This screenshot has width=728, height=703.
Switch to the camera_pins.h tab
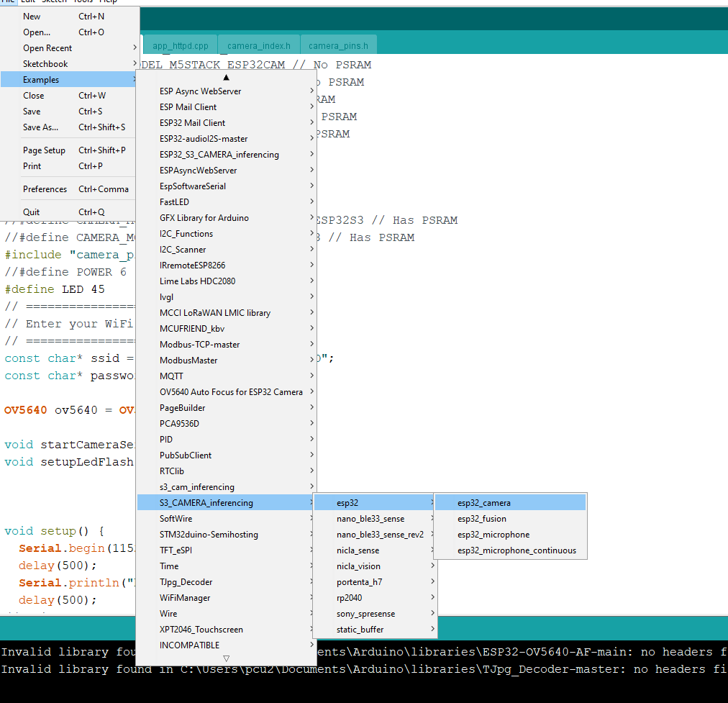tap(338, 46)
